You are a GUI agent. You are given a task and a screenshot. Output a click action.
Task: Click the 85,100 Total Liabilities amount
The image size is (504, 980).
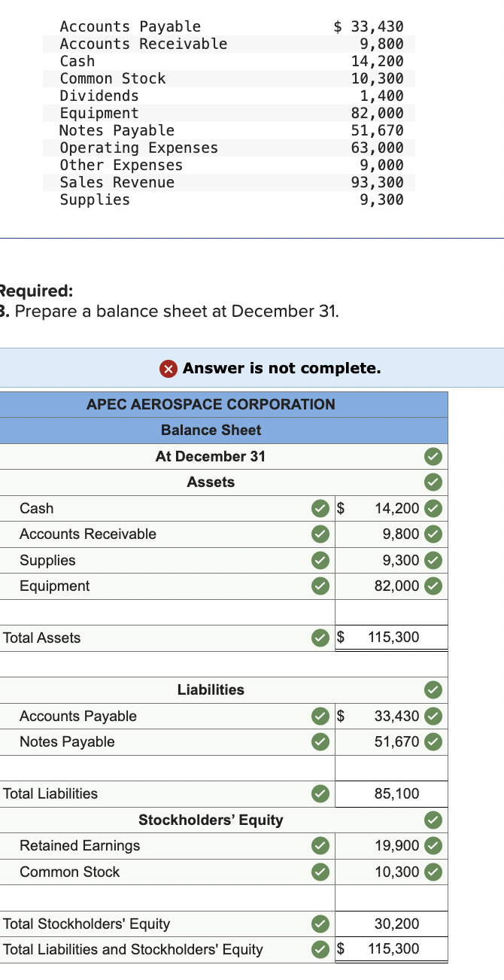[x=391, y=793]
